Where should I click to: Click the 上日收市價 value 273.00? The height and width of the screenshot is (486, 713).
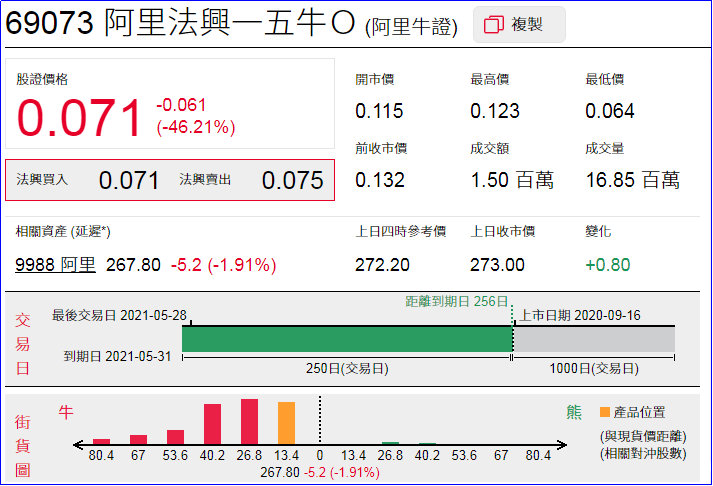497,265
